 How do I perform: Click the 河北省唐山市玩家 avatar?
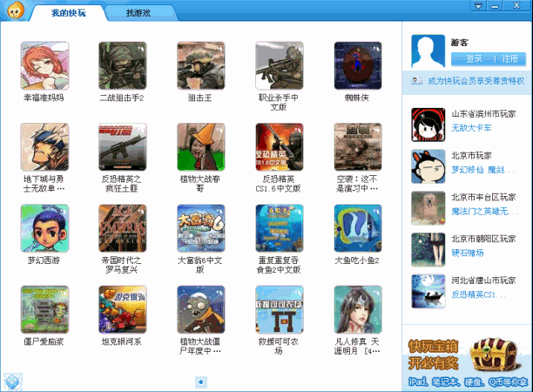[428, 291]
